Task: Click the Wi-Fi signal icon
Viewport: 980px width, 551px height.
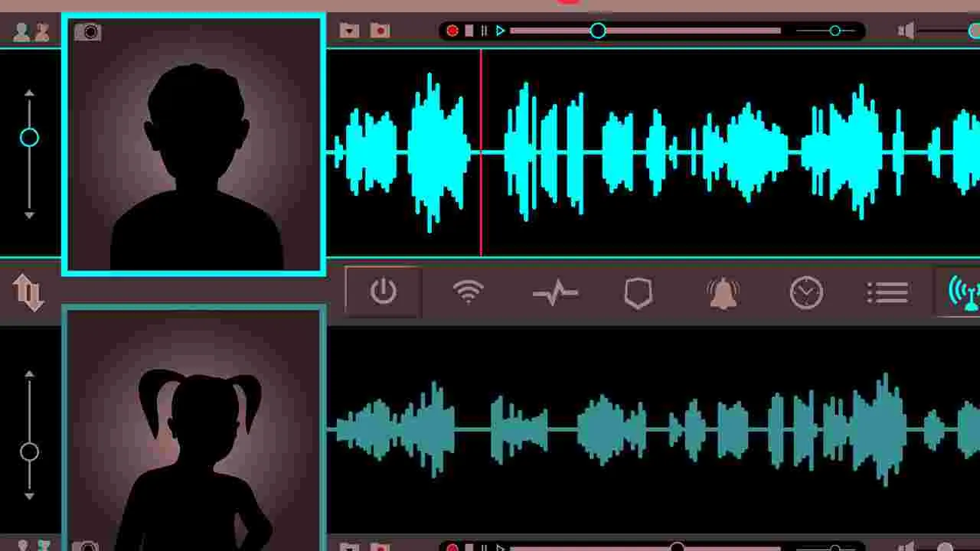Action: pyautogui.click(x=469, y=292)
